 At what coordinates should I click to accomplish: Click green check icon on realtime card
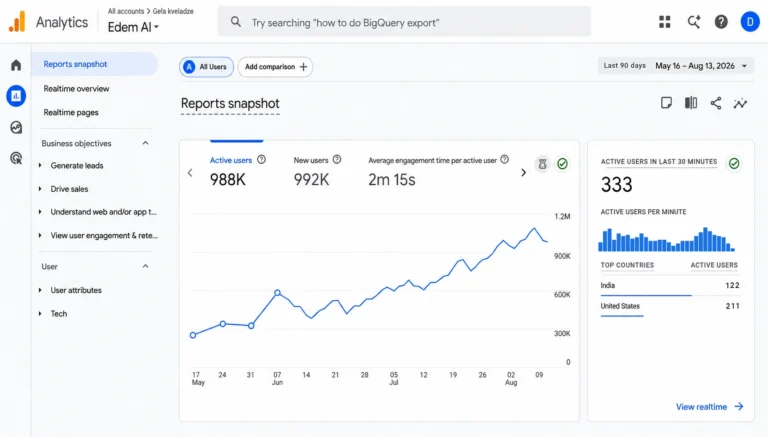(734, 164)
